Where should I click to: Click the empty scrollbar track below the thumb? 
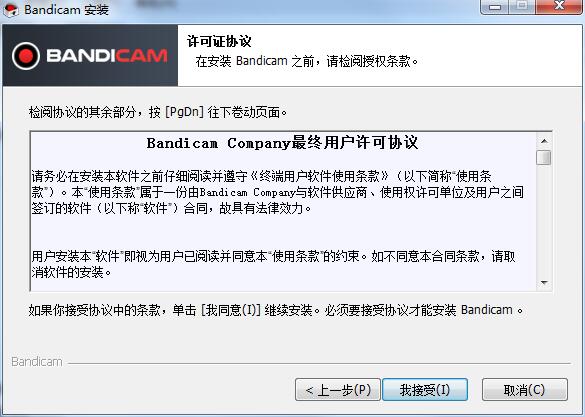[544, 220]
